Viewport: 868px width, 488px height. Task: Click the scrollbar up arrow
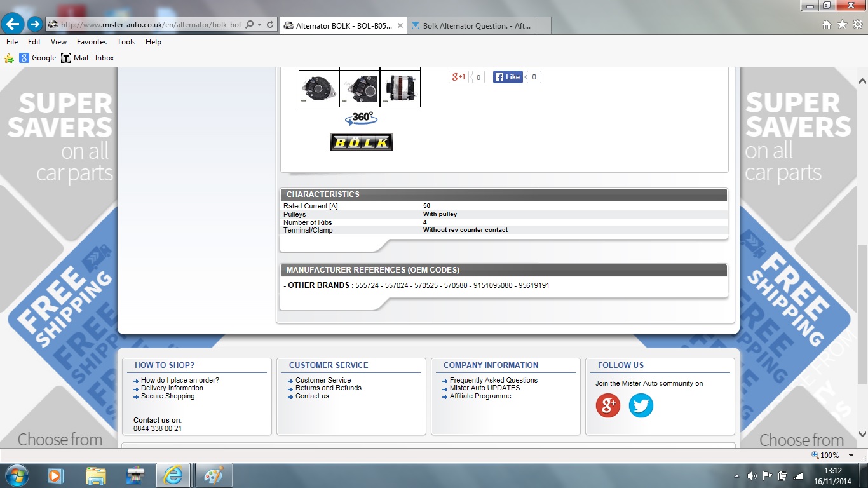[862, 81]
